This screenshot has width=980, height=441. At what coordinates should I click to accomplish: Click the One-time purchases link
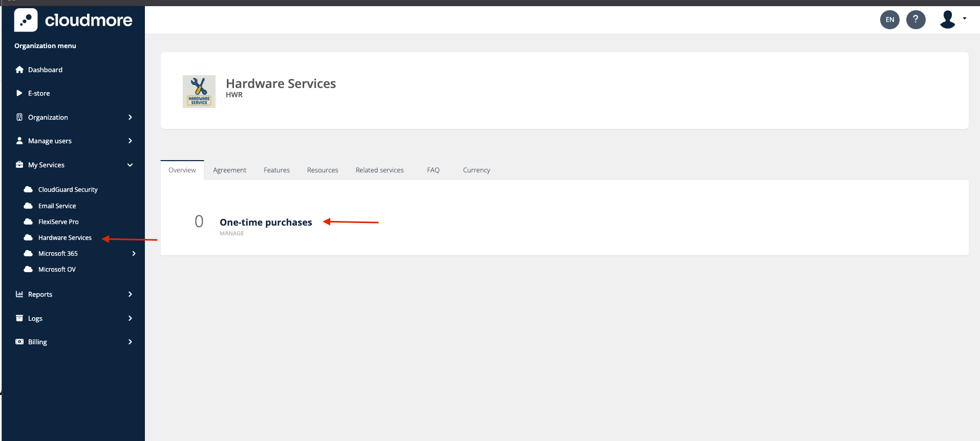[x=266, y=223]
